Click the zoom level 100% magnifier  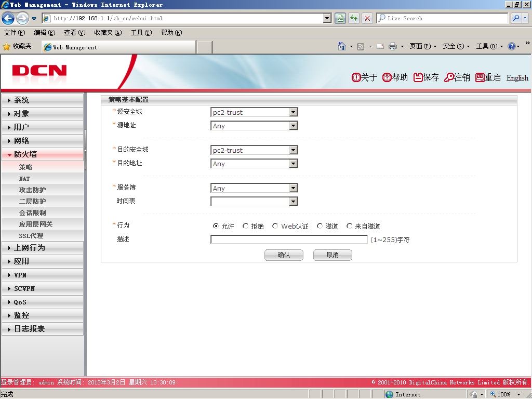click(x=494, y=394)
